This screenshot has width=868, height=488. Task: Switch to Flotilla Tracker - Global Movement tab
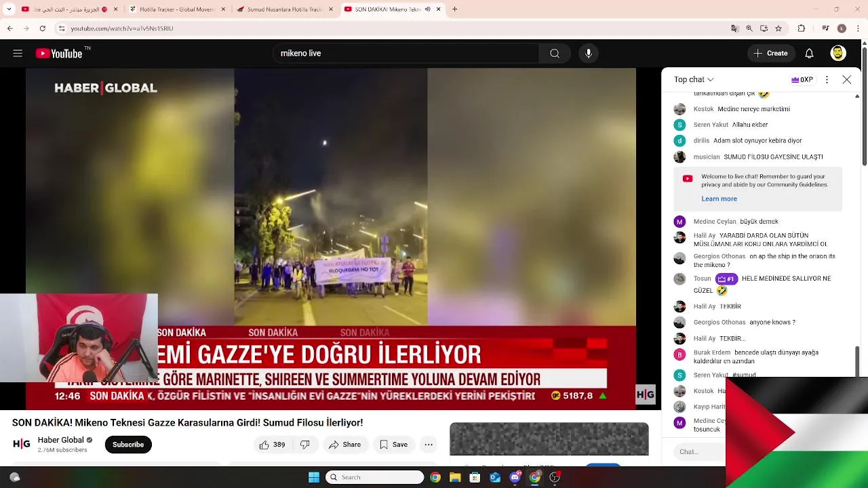pyautogui.click(x=178, y=9)
